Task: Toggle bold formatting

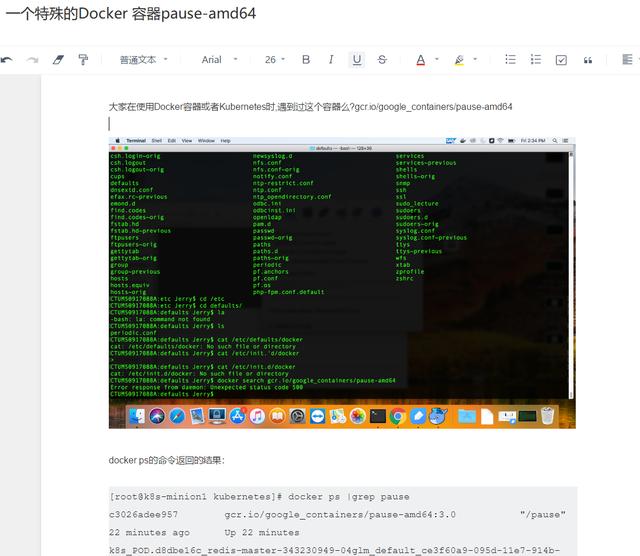Action: click(x=306, y=60)
